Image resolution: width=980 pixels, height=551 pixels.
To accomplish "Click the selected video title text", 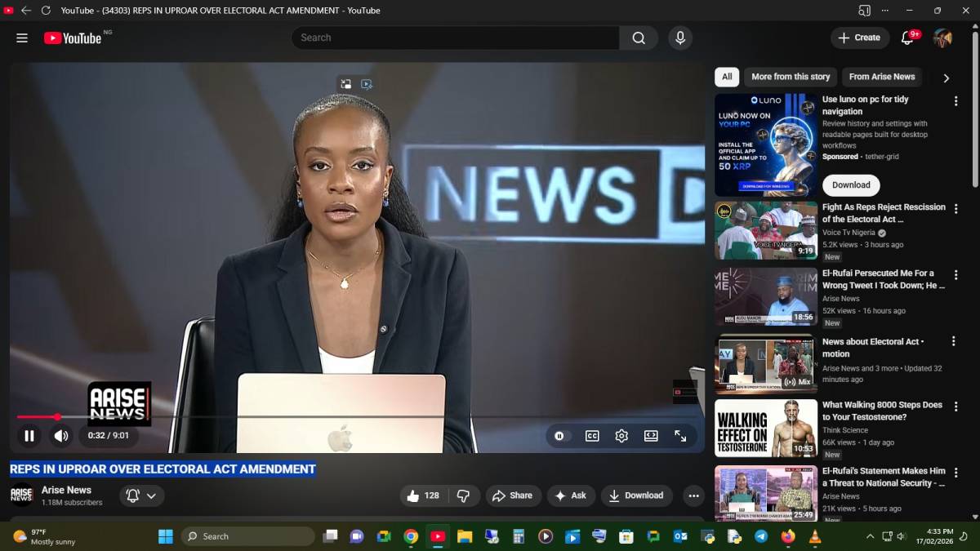I will (163, 469).
